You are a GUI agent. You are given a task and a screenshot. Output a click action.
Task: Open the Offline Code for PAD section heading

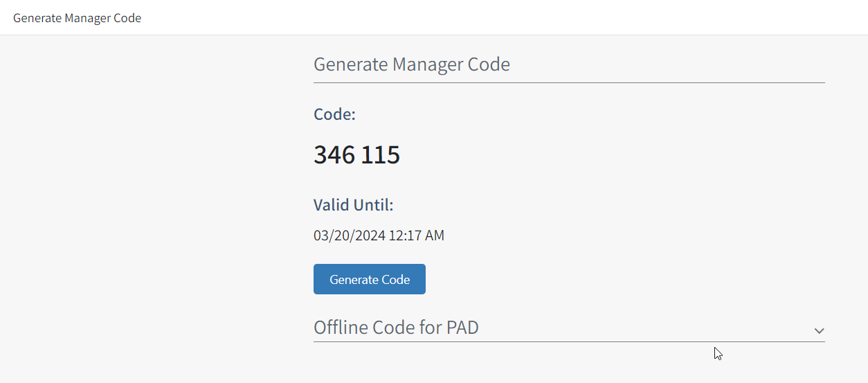(x=396, y=327)
